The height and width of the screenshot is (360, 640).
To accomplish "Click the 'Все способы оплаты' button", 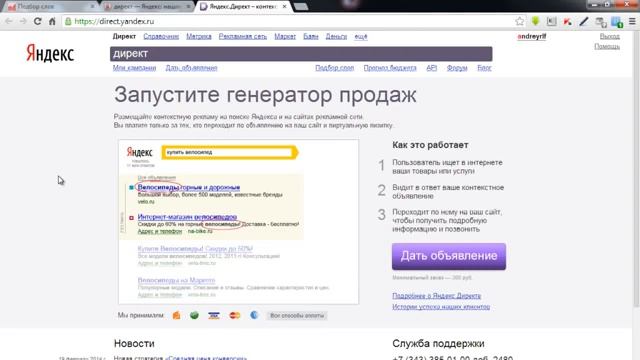I will (297, 316).
